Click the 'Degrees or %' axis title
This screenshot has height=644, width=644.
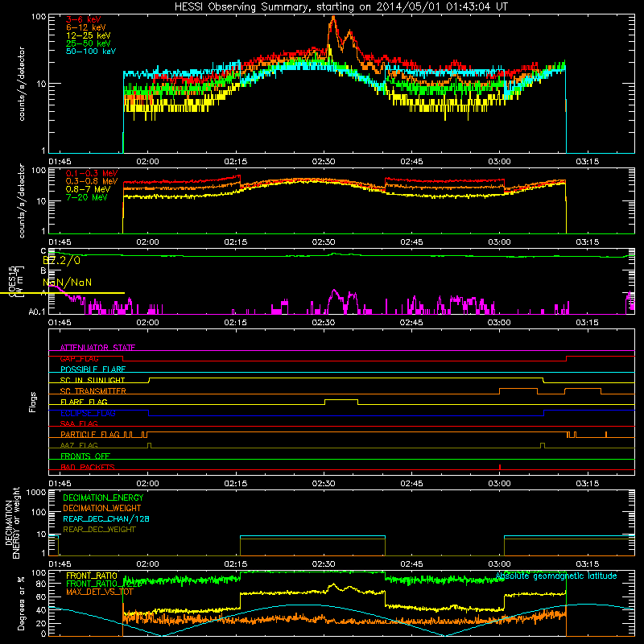pos(22,604)
